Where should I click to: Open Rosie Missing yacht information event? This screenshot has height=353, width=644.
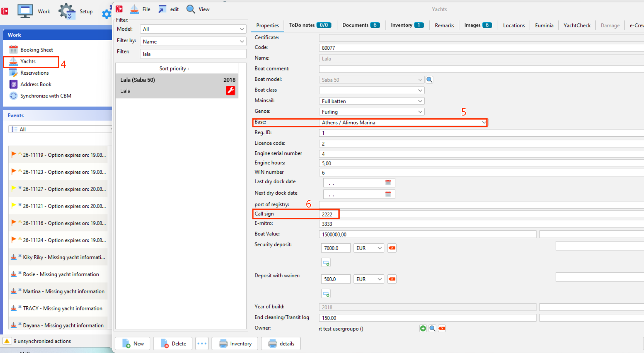click(x=58, y=274)
